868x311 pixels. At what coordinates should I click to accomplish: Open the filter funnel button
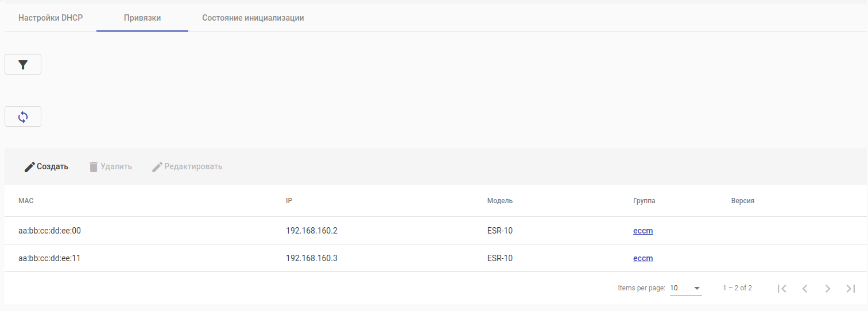coord(23,65)
